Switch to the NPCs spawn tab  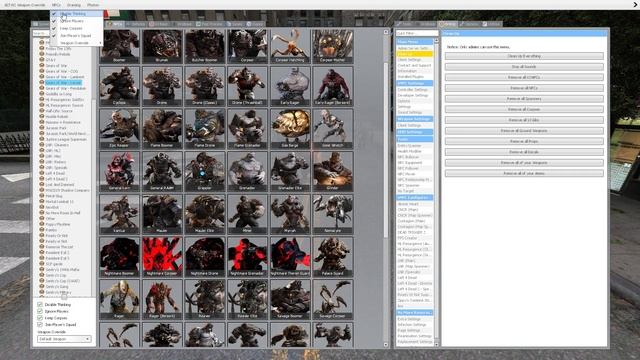(x=115, y=24)
